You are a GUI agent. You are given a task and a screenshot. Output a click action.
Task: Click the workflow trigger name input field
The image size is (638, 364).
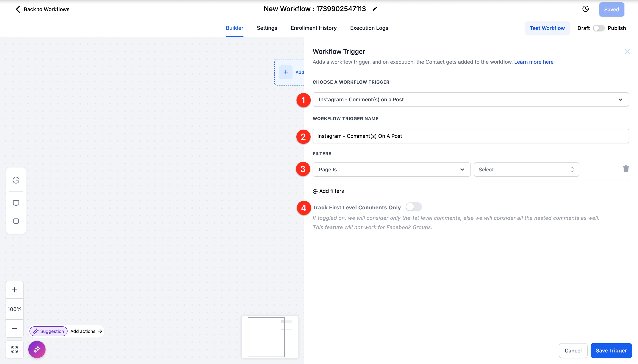470,136
